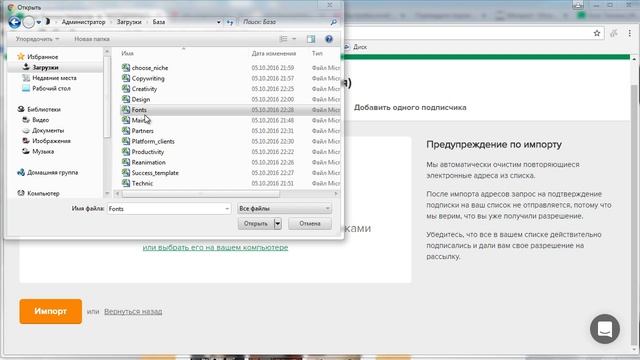Click the Creativity file icon

coord(126,89)
